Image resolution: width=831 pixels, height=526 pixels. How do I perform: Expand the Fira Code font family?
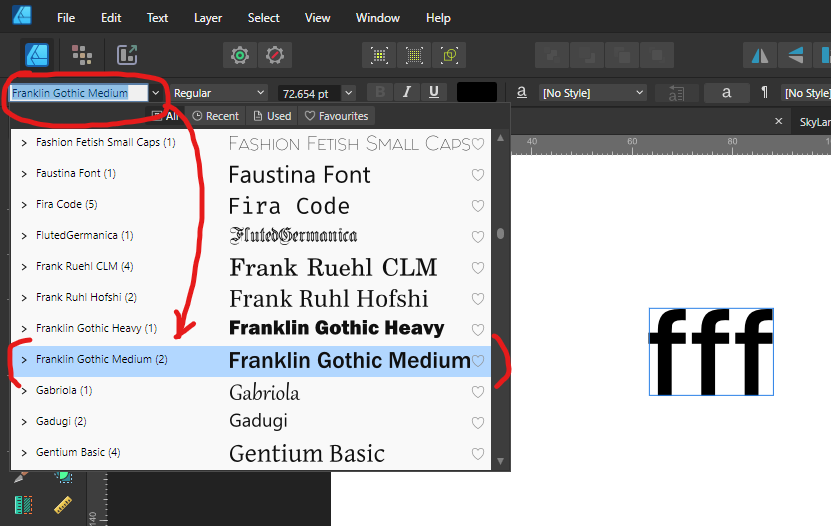coord(24,205)
